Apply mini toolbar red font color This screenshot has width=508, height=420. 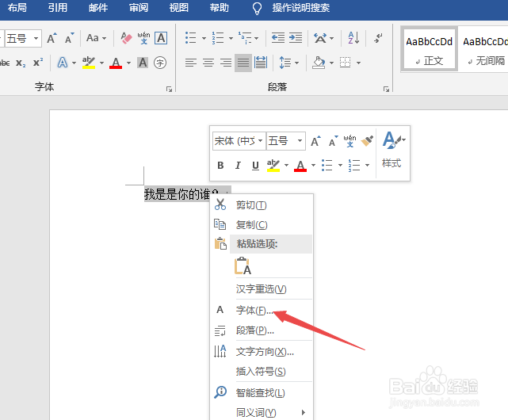(x=300, y=166)
